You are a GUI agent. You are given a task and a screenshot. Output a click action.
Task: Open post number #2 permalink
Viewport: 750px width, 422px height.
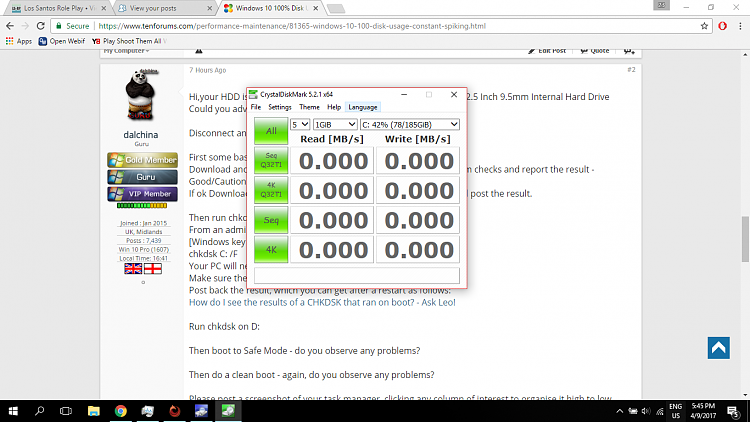(631, 70)
